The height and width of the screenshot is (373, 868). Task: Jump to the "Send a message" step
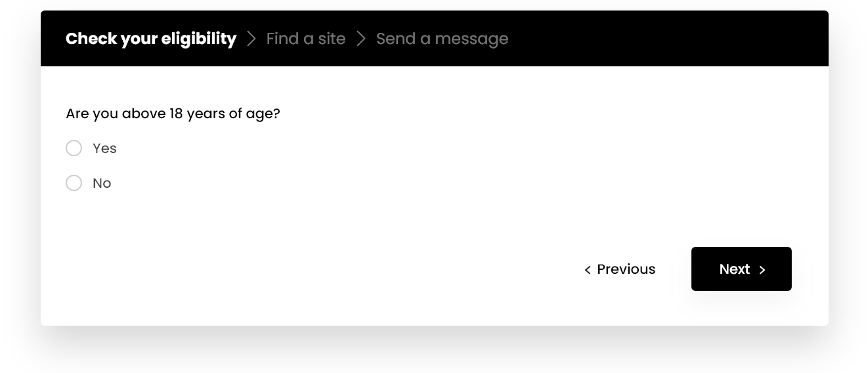(442, 39)
